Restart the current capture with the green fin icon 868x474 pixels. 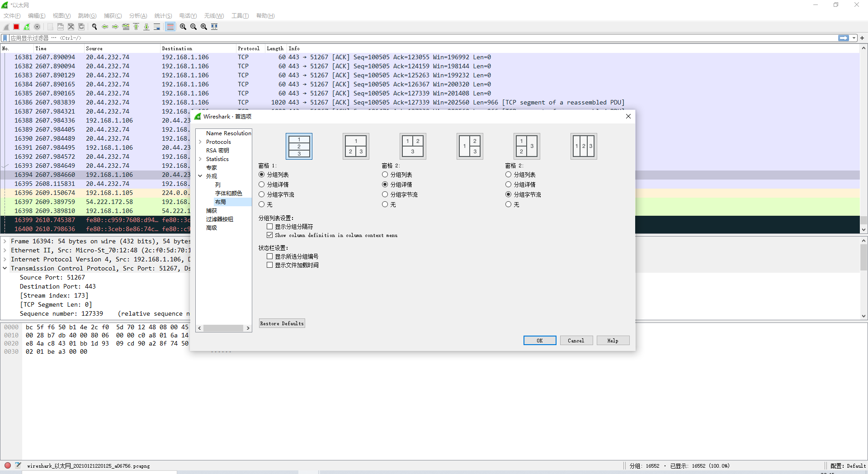pos(27,27)
